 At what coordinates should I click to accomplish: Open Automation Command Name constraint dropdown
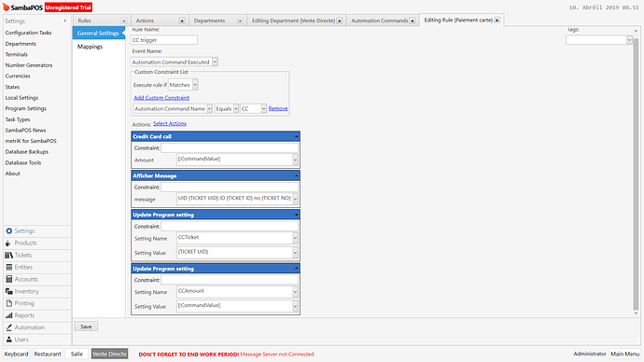(209, 109)
